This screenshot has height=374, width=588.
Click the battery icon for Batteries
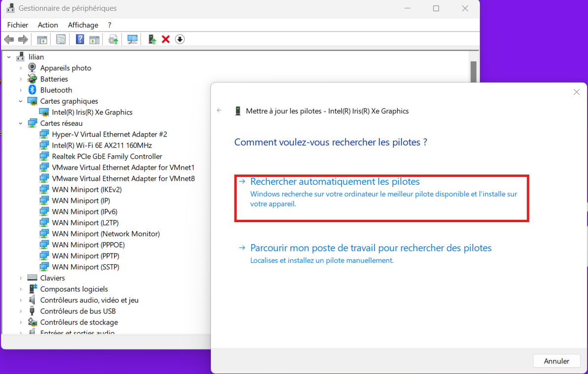coord(32,79)
